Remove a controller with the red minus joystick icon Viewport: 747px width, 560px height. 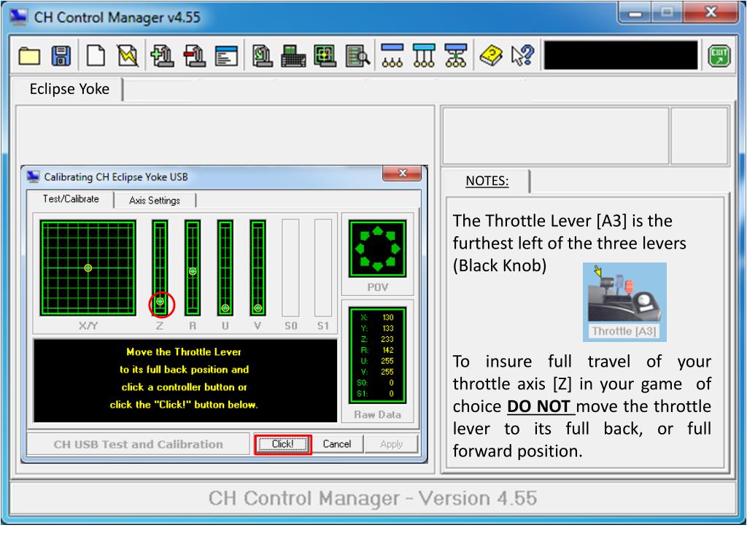(194, 56)
